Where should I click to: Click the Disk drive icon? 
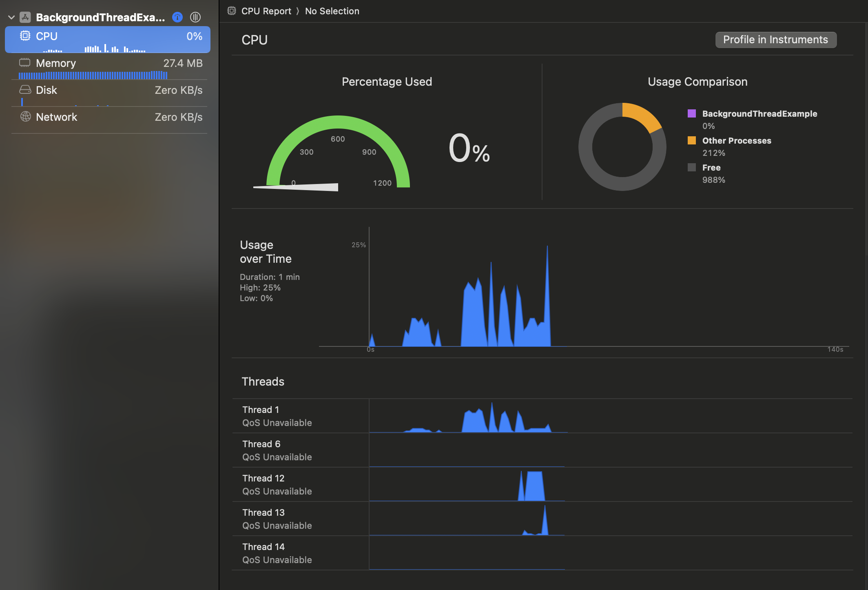coord(25,90)
